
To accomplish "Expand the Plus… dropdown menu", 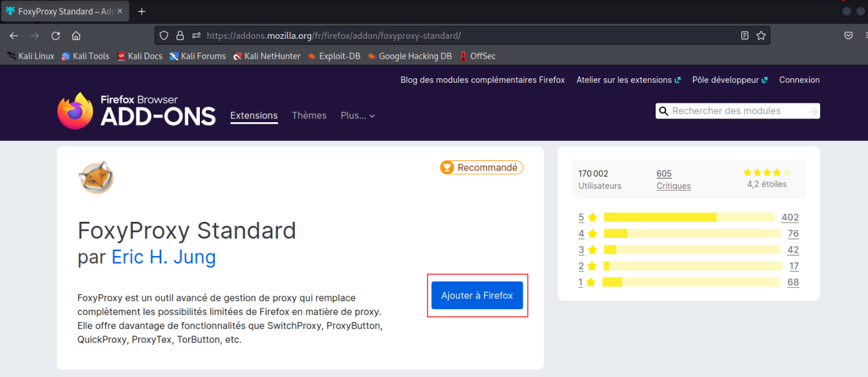I will pos(358,116).
